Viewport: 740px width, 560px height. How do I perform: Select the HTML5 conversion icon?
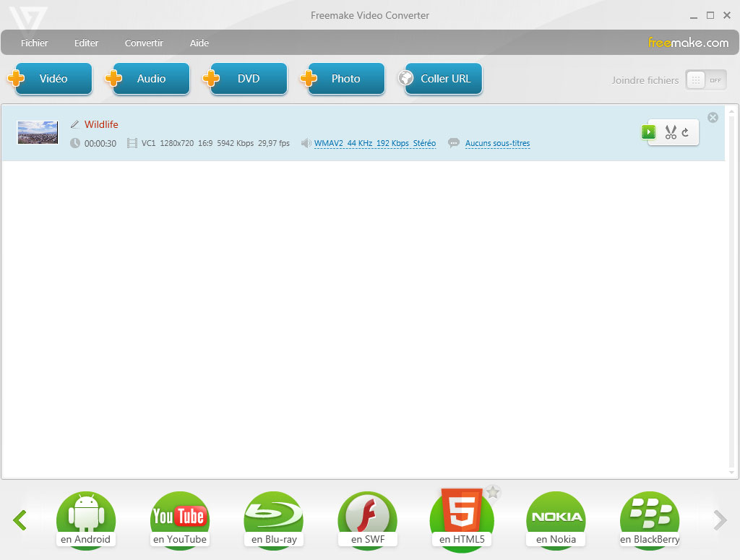461,516
